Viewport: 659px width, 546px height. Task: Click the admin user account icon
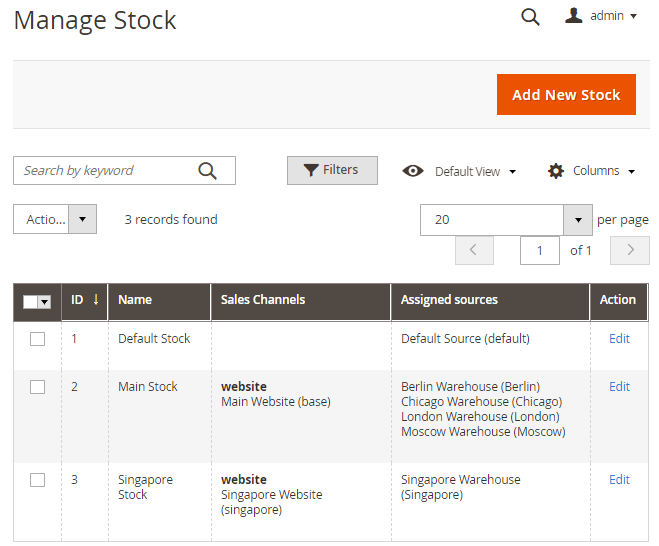[x=574, y=16]
